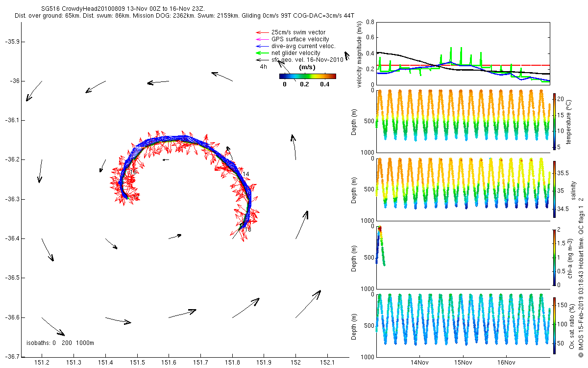Viewport: 588px width, 368px height.
Task: Click the chl-a colorbar
Action: (555, 257)
